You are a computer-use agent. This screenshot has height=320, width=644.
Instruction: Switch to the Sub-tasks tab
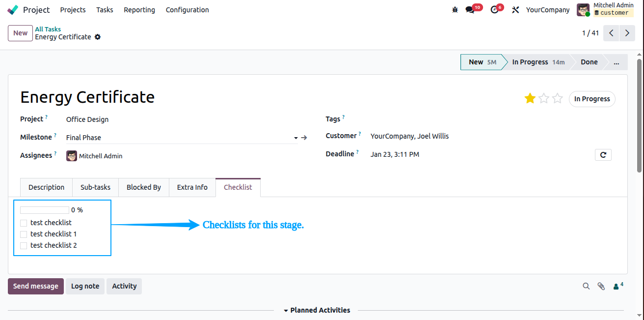pyautogui.click(x=95, y=187)
